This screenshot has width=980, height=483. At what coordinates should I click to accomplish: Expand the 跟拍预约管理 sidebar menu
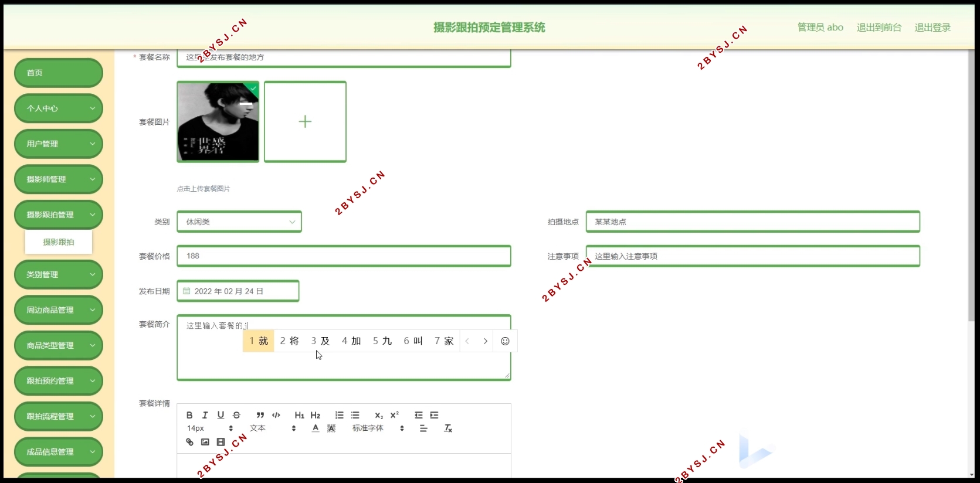[x=58, y=381]
